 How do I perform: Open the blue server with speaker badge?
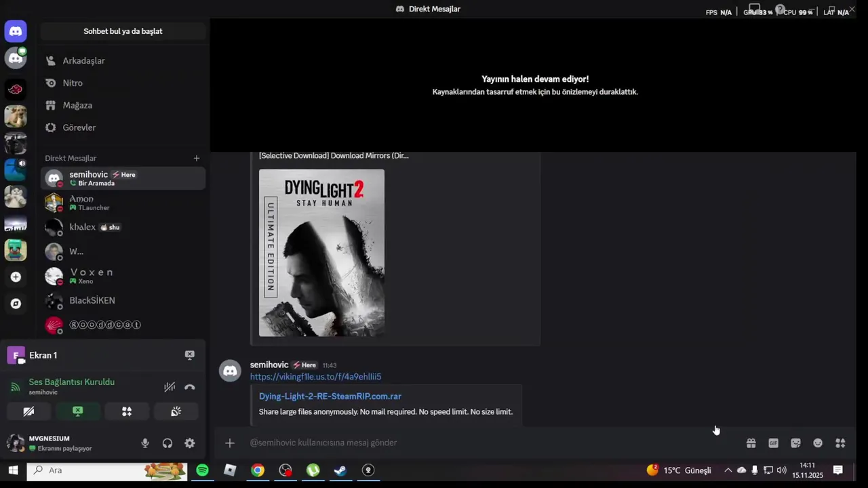(x=16, y=169)
